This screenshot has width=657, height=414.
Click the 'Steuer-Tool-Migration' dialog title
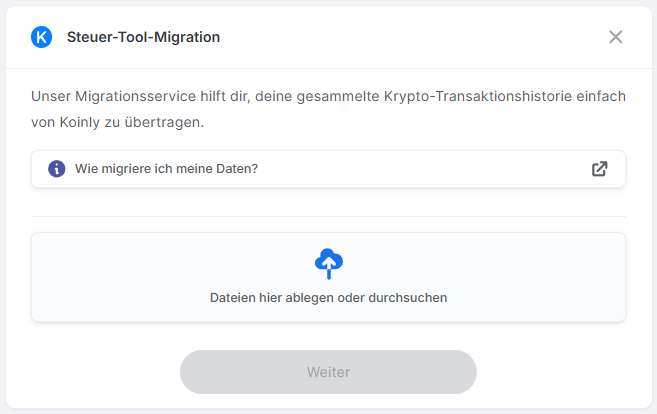[143, 37]
